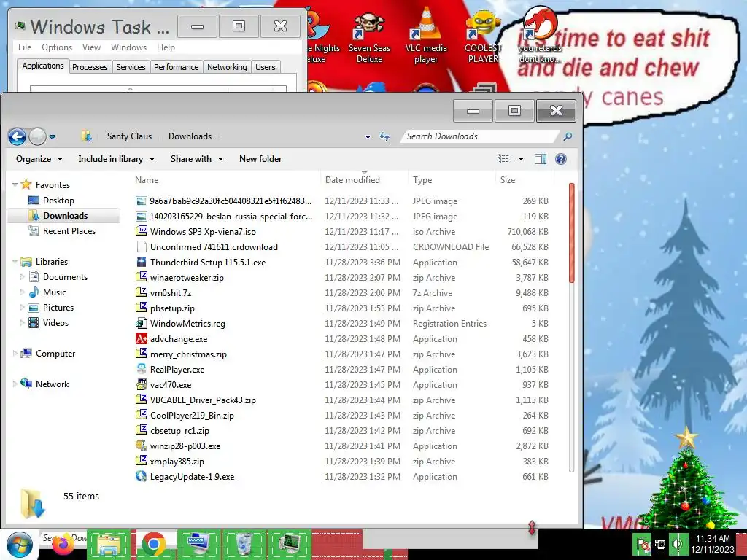Switch to the Processes tab in Task Manager

[90, 67]
